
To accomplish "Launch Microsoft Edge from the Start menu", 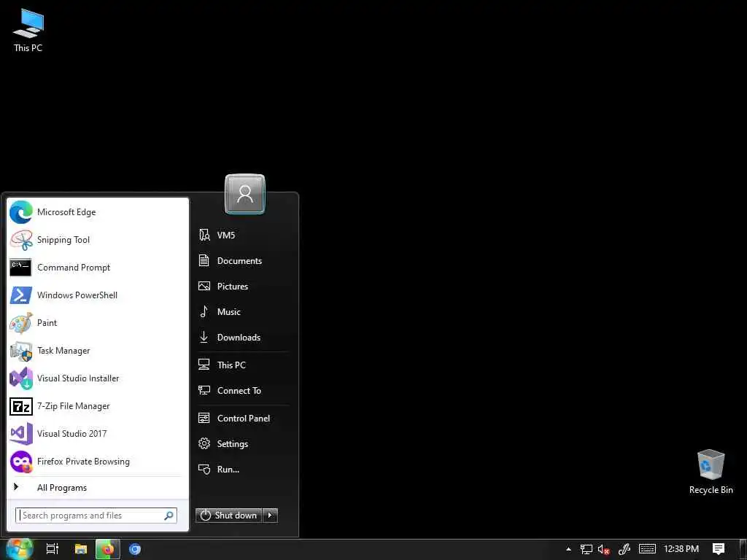I will pyautogui.click(x=98, y=212).
